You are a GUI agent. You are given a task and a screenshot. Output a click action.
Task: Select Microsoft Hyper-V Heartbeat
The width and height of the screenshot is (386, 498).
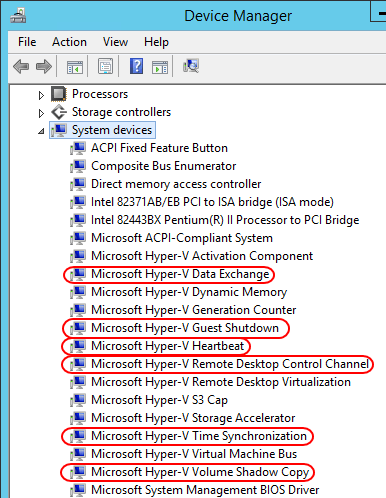(x=168, y=346)
